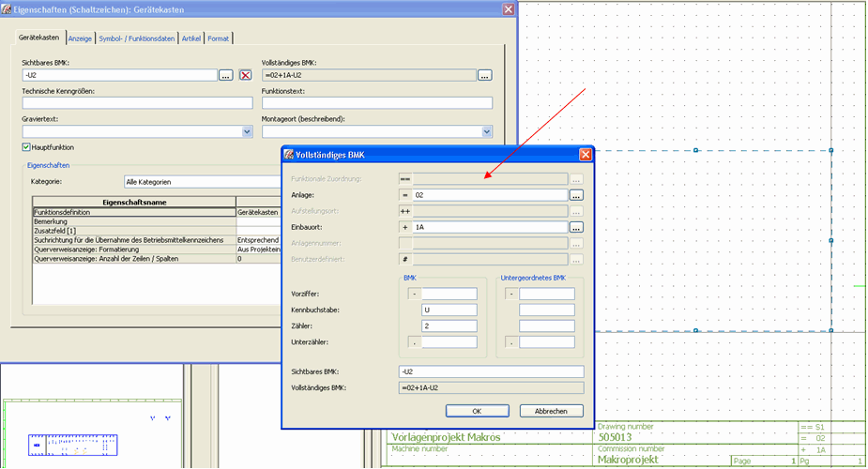Open the Format tab
The width and height of the screenshot is (868, 469).
218,38
